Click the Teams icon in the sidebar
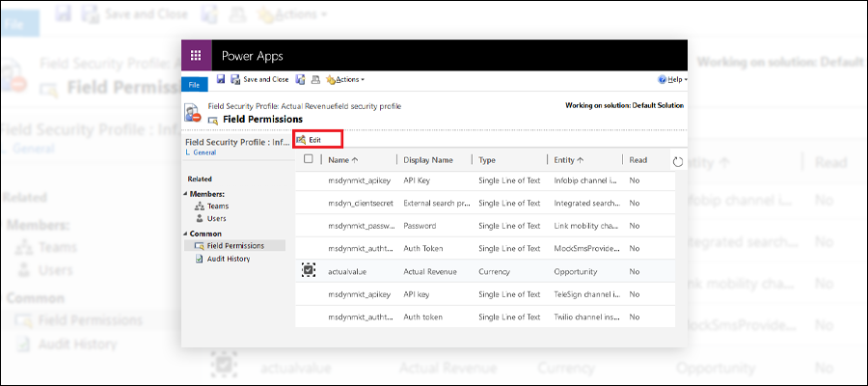 pyautogui.click(x=200, y=206)
